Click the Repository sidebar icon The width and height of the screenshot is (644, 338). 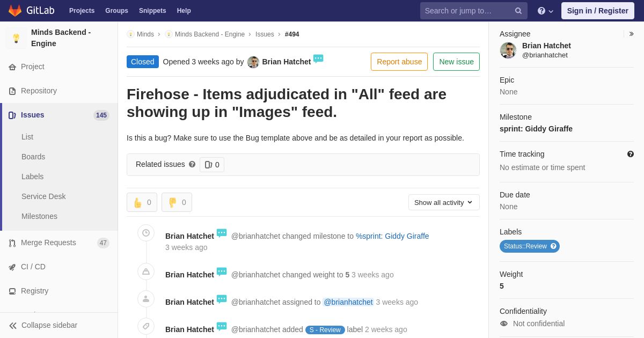tap(12, 91)
